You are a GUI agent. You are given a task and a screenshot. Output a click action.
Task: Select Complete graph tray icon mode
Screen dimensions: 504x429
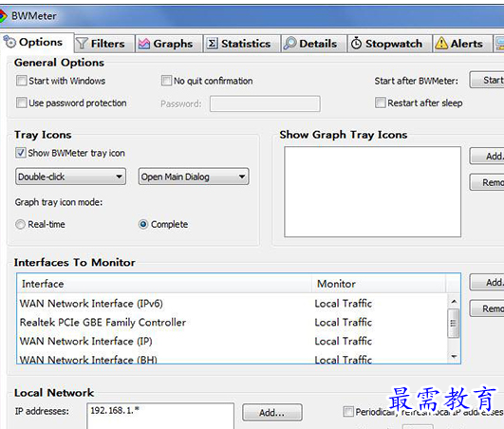point(143,224)
